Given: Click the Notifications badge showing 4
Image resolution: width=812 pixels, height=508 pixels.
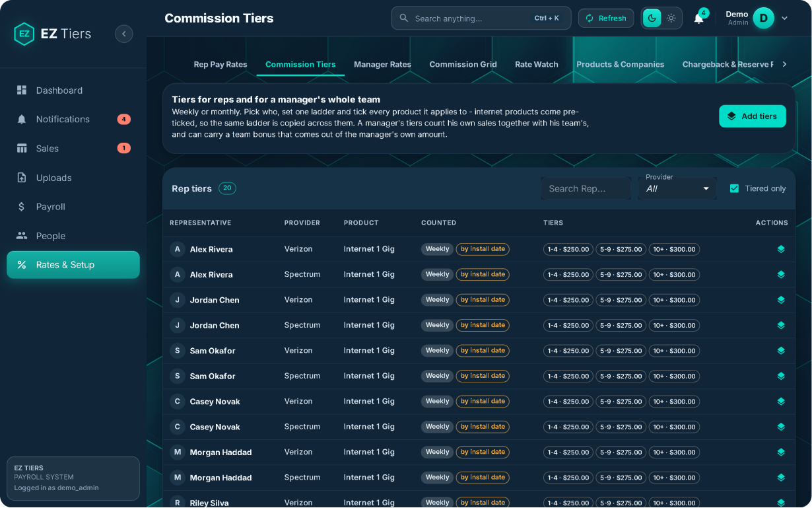Looking at the screenshot, I should pyautogui.click(x=124, y=120).
